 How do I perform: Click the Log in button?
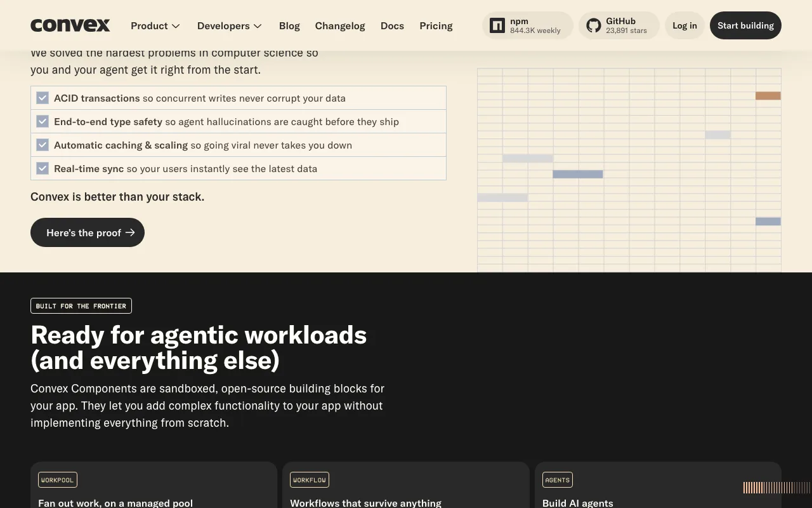684,25
